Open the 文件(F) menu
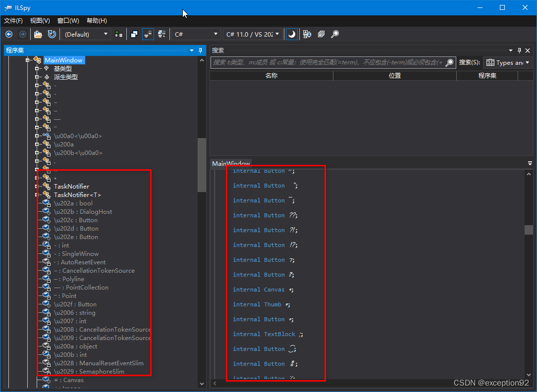537x392 pixels. click(13, 21)
